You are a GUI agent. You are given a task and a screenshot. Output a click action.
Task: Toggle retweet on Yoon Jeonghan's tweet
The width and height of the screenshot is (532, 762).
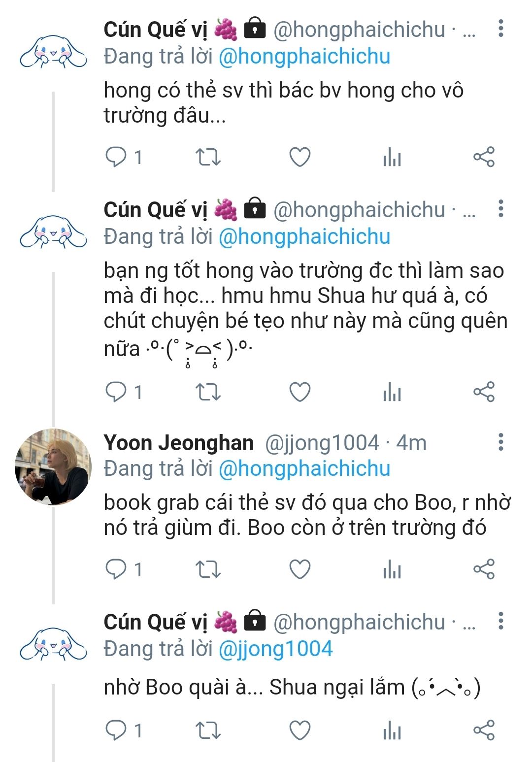(x=208, y=569)
